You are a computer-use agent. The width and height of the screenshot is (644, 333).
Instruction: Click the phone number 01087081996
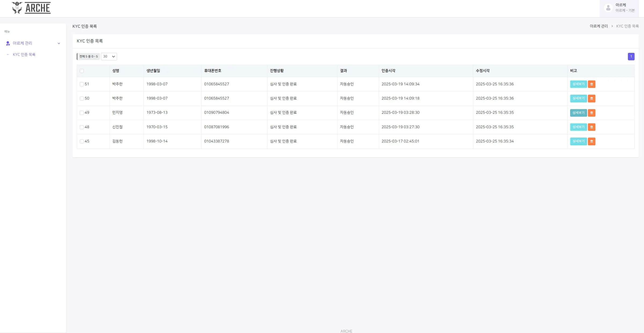point(217,127)
